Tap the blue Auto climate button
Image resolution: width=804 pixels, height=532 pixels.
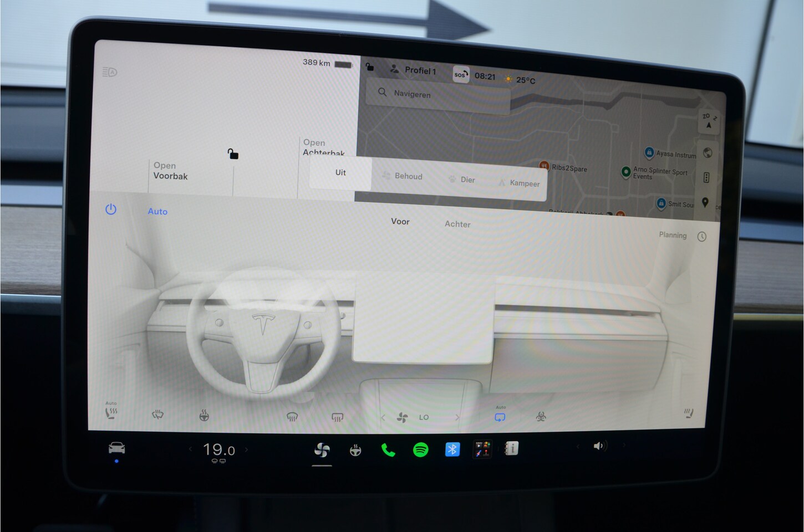point(157,212)
